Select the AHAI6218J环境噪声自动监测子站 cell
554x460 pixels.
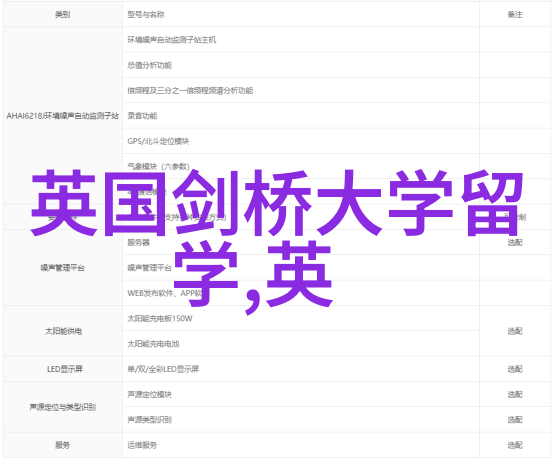pos(63,116)
